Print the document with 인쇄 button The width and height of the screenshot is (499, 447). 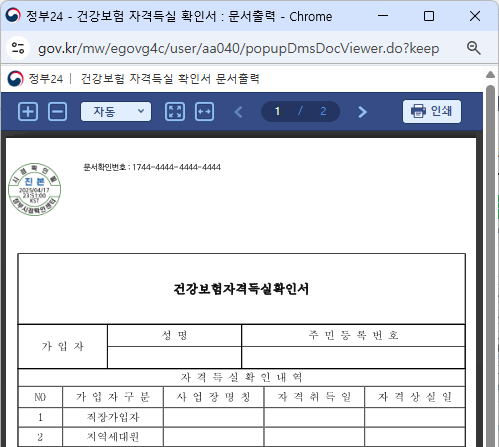(x=432, y=111)
